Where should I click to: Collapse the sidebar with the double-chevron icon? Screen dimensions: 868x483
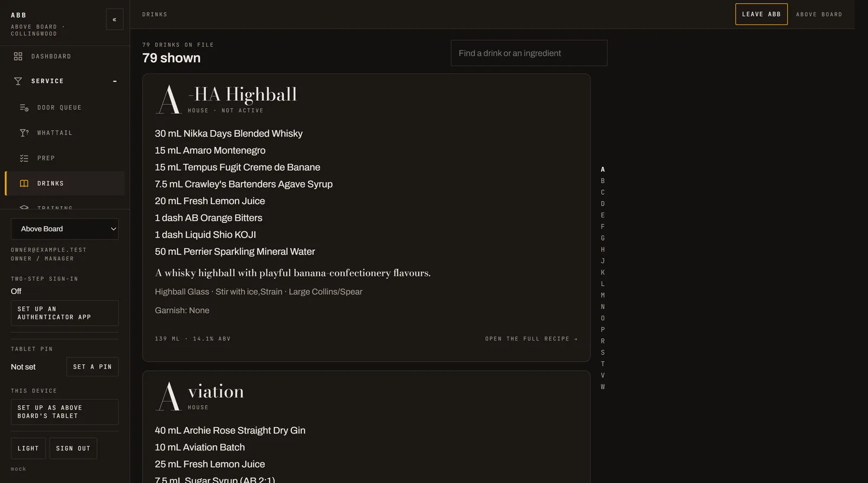[x=114, y=20]
